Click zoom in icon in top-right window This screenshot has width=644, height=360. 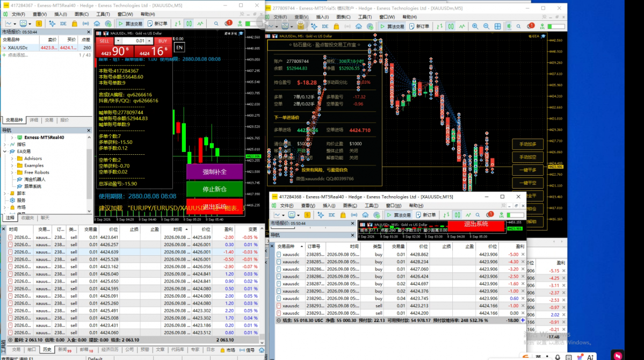(475, 26)
